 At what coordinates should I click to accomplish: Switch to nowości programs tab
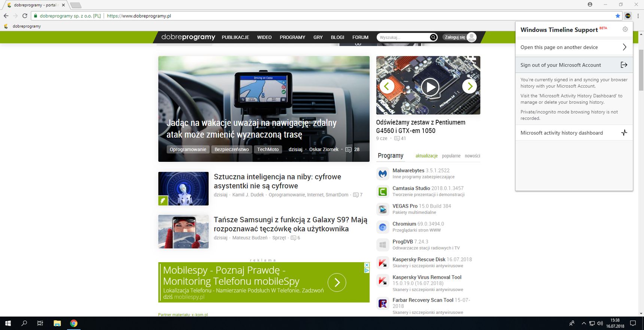point(473,156)
